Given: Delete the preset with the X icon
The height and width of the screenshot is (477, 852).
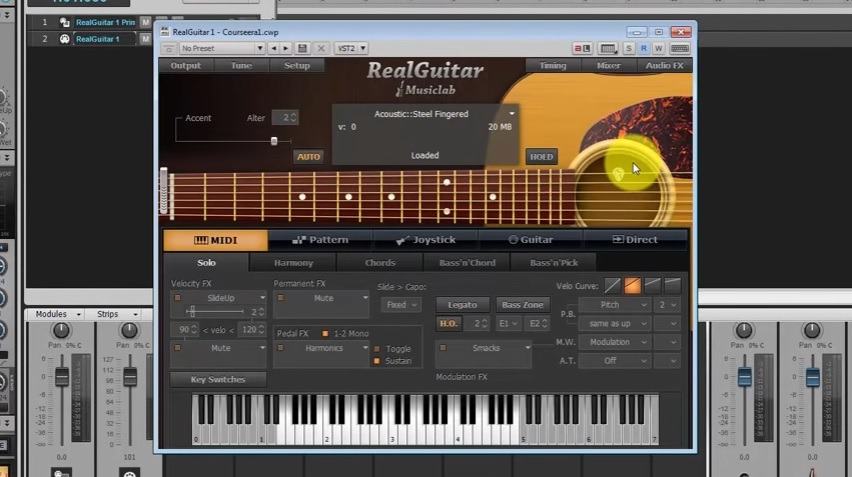Looking at the screenshot, I should 321,48.
